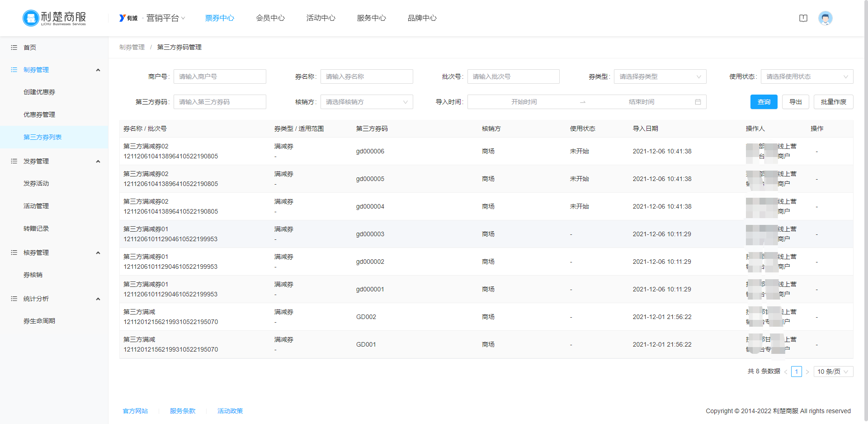Click the calendar icon in 导入时间
Viewport: 868px width, 424px height.
pos(698,102)
